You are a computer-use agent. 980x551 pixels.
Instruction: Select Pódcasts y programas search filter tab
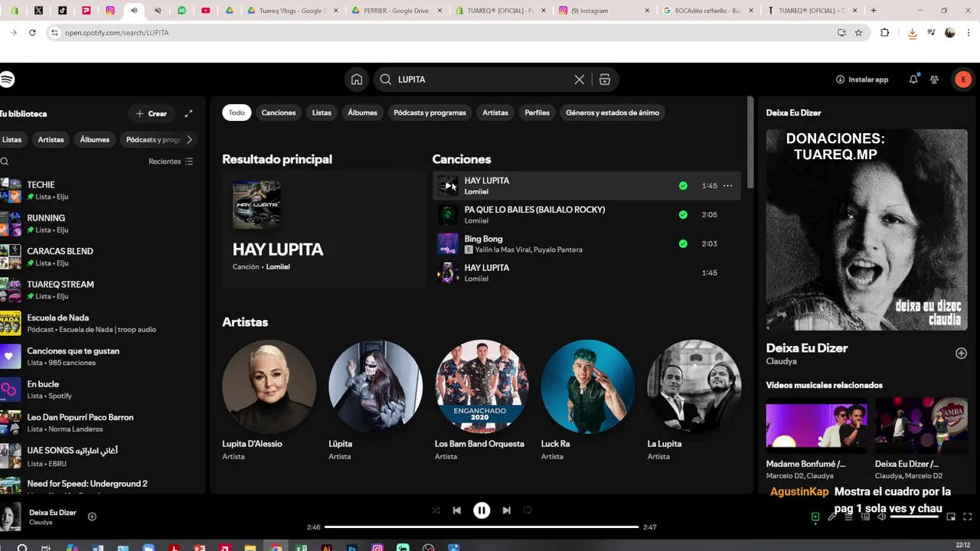tap(430, 112)
